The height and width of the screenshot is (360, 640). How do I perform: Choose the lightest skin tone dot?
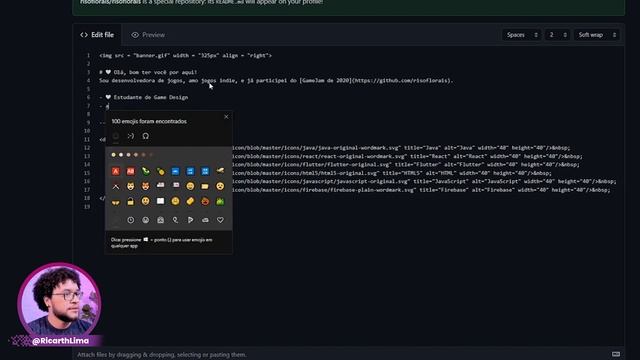coord(121,155)
